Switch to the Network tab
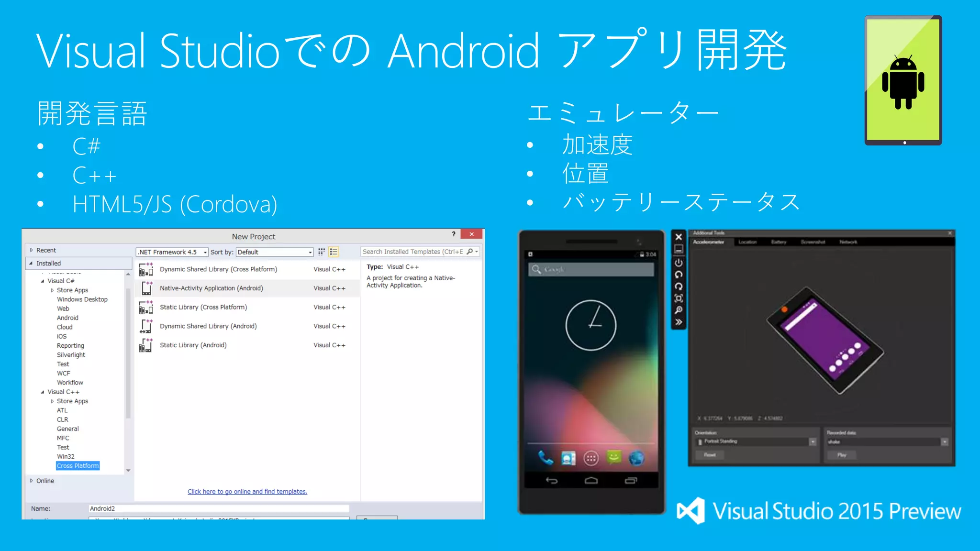The width and height of the screenshot is (980, 551). tap(848, 242)
